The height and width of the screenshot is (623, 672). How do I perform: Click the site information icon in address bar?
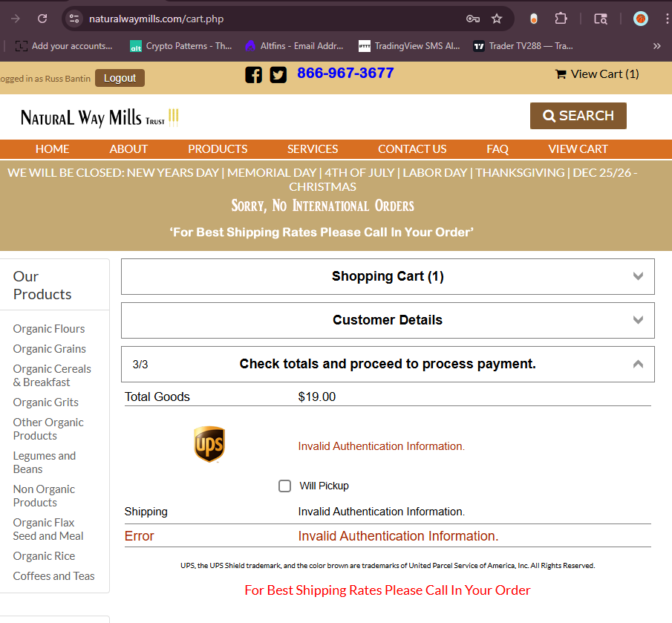74,19
